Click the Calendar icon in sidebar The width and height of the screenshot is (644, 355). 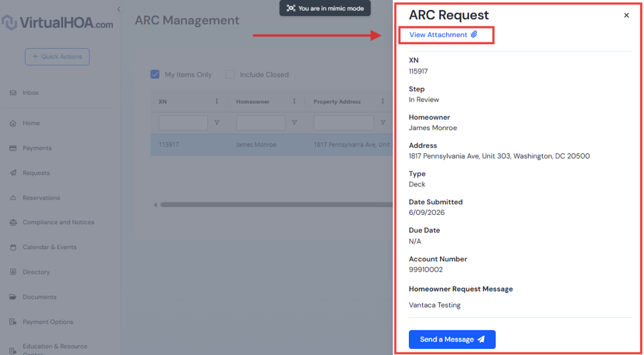pyautogui.click(x=13, y=247)
